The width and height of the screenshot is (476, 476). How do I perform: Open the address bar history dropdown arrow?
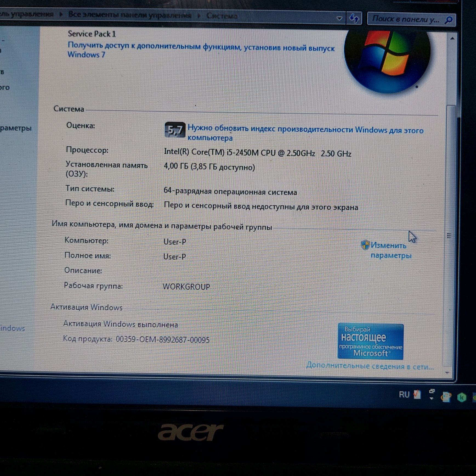pyautogui.click(x=339, y=19)
